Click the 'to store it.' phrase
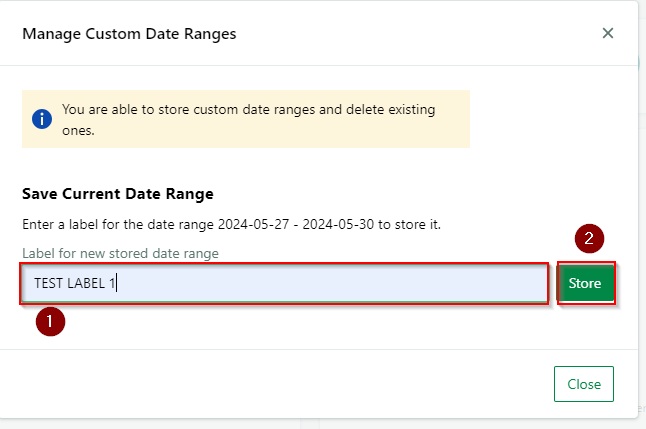646x429 pixels. [x=409, y=225]
